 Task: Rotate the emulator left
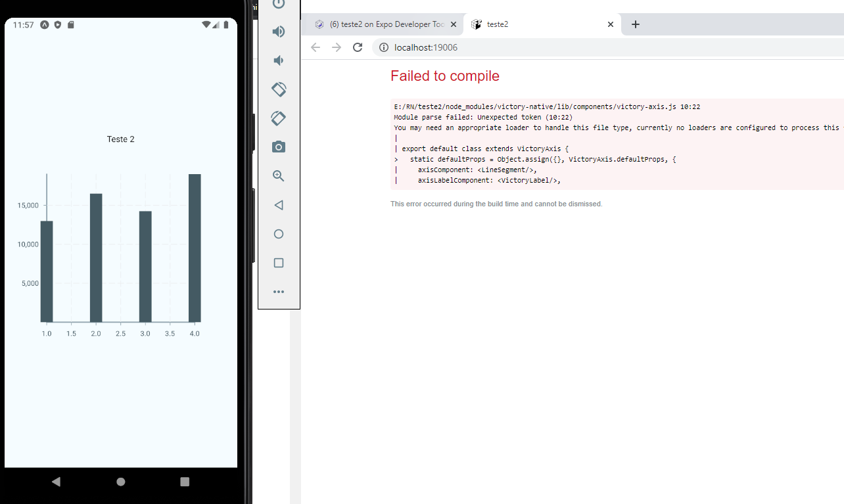click(279, 89)
